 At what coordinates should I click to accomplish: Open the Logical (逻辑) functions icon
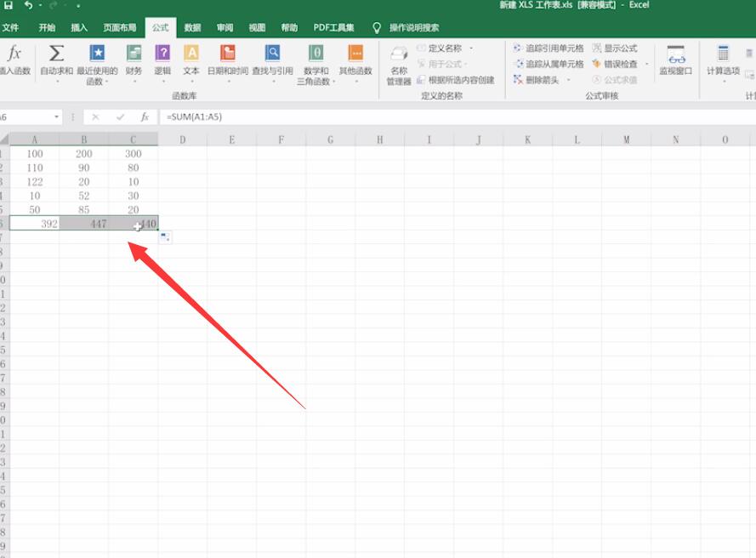[162, 53]
